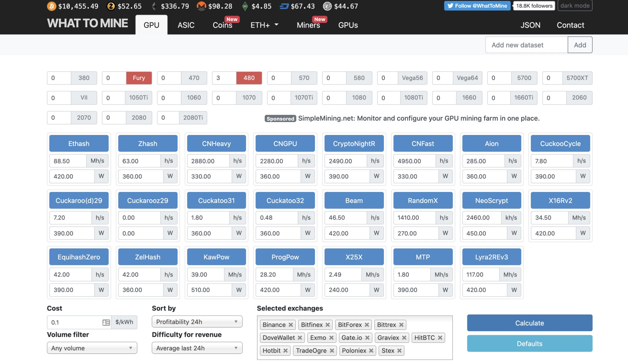Click the Zcash coin icon
628x364 pixels.
pyautogui.click(x=111, y=6)
